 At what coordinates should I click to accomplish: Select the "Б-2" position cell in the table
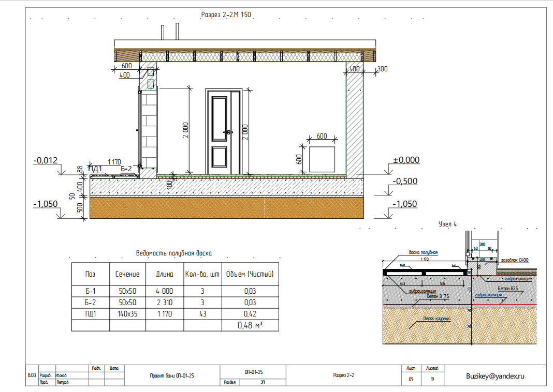[x=90, y=303]
